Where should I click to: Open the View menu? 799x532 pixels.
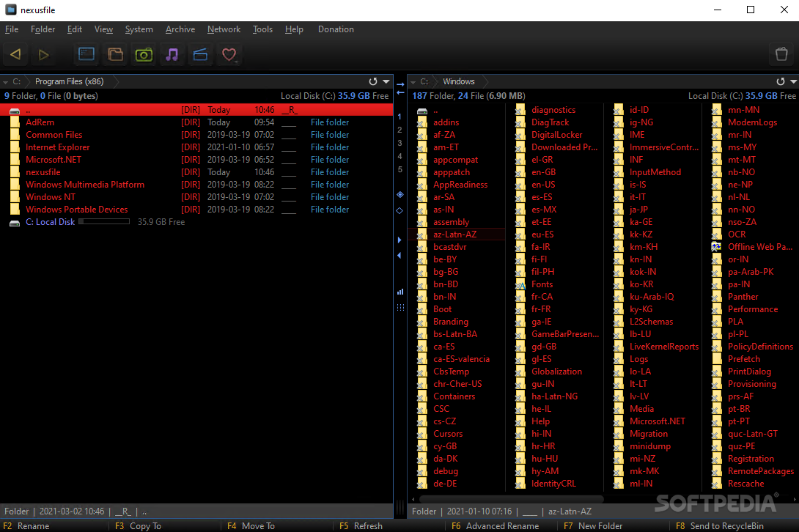click(x=103, y=29)
